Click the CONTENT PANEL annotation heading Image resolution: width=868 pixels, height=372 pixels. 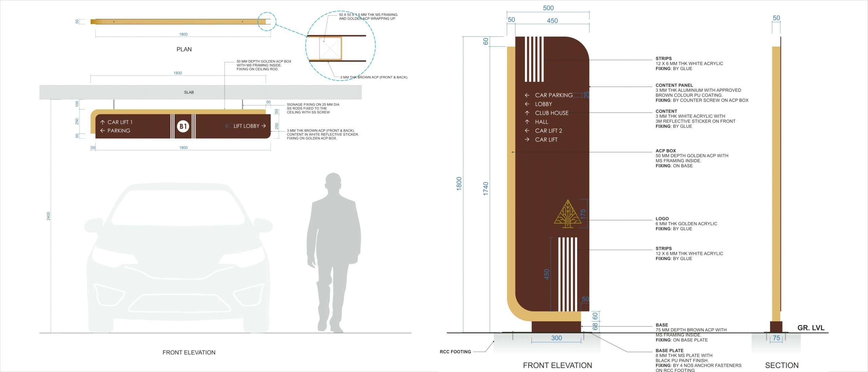pyautogui.click(x=674, y=85)
